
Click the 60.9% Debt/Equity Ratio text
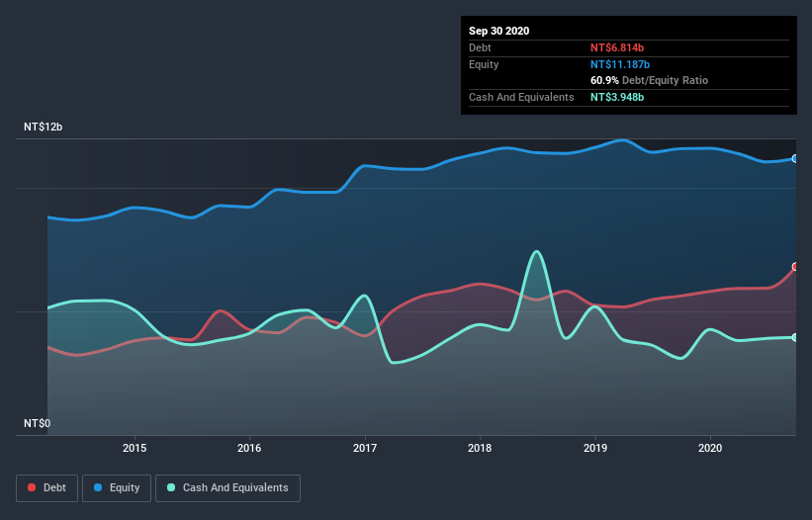pyautogui.click(x=650, y=80)
